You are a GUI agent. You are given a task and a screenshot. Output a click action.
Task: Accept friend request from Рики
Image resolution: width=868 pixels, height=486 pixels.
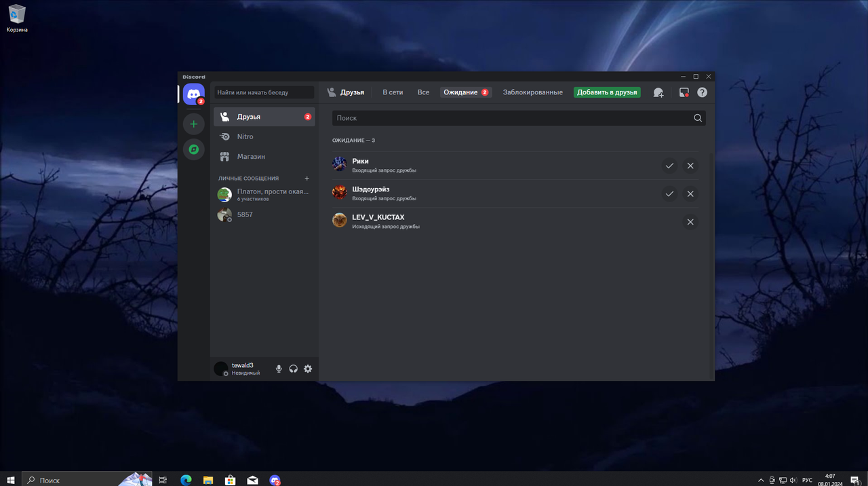pos(669,166)
